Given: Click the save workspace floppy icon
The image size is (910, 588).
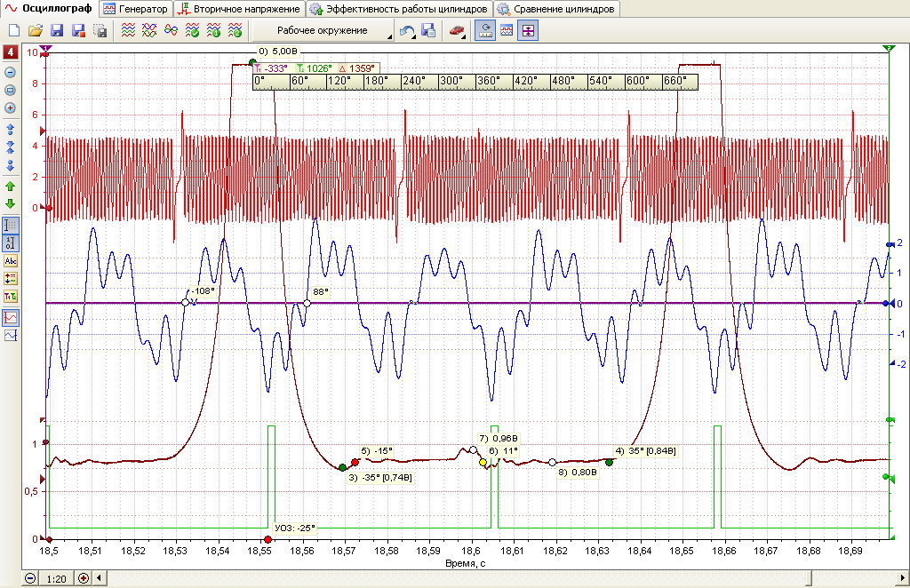Looking at the screenshot, I should pos(428,31).
